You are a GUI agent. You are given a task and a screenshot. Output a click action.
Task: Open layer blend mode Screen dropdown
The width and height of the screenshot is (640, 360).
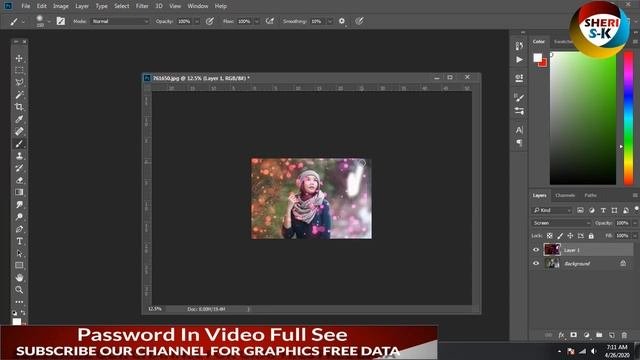point(561,223)
